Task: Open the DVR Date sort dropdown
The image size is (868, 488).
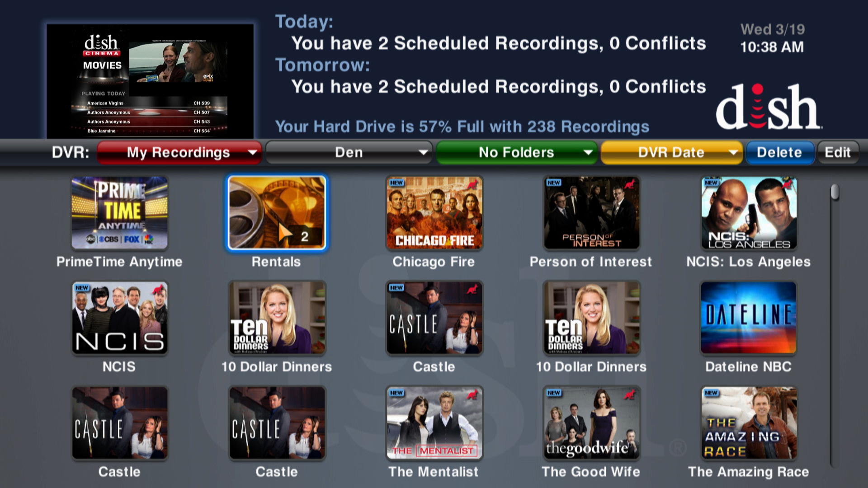Action: coord(672,152)
